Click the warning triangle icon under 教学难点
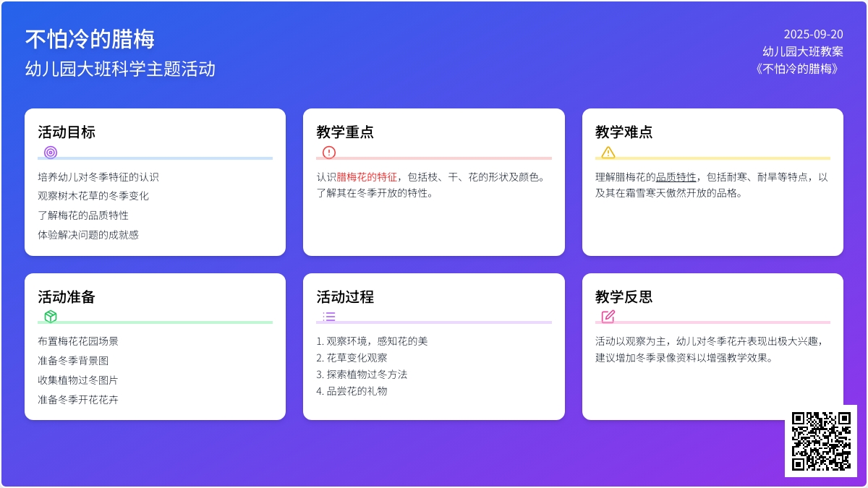 coord(608,153)
